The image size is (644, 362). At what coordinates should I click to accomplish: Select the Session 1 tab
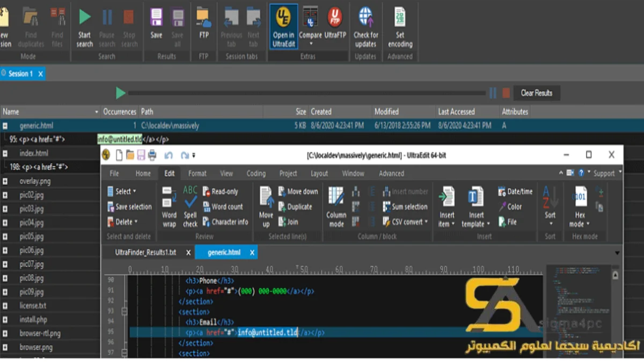[20, 73]
